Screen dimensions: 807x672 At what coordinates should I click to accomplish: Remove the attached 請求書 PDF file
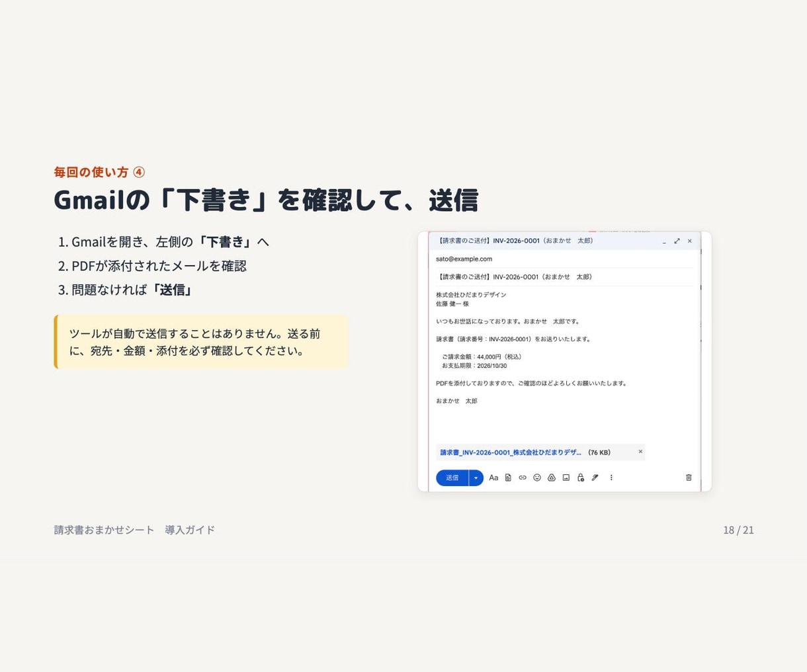click(640, 452)
